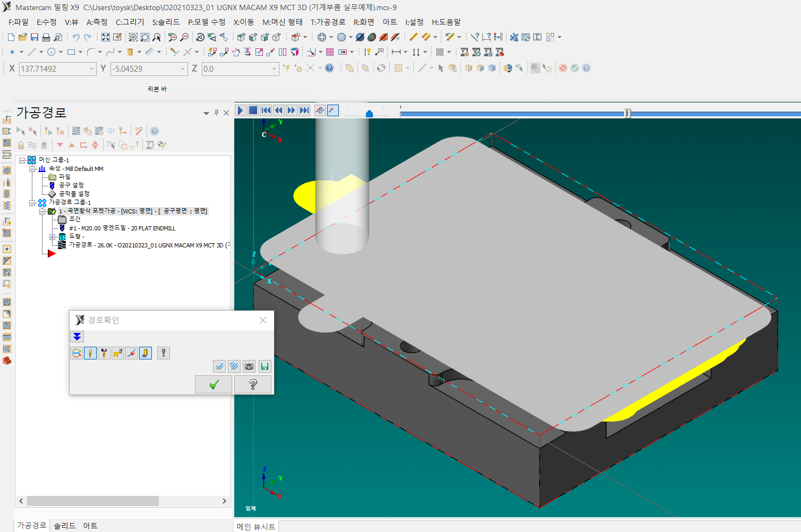This screenshot has width=801, height=532.
Task: Click the Backplot selected operations wave icon
Action: tap(76, 131)
